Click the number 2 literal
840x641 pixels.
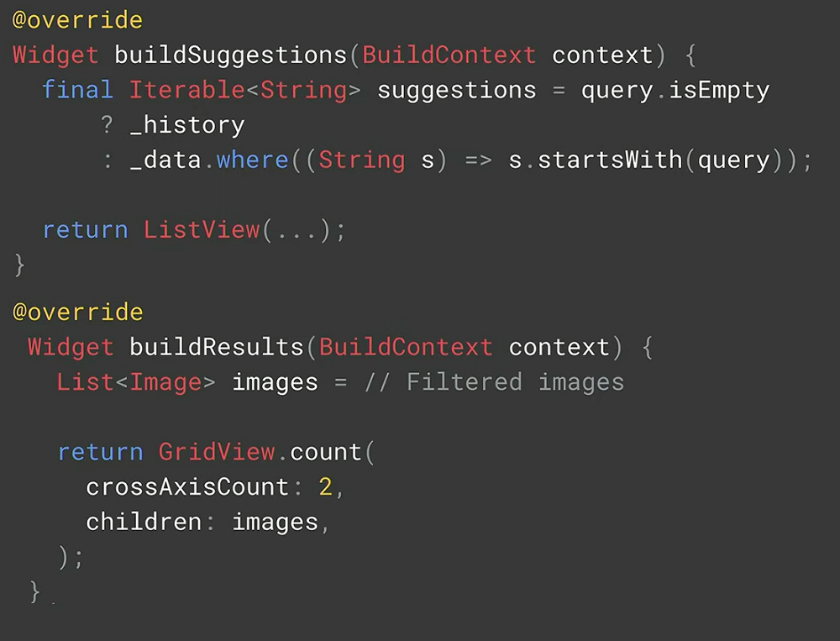[x=325, y=487]
